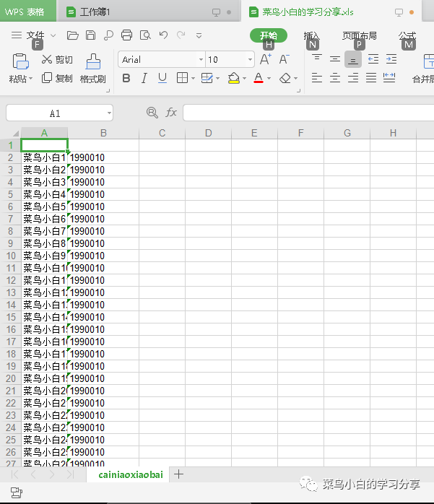Screen dimensions: 434x504
Task: Click the zoom magnifier by formula bar
Action: 152,113
